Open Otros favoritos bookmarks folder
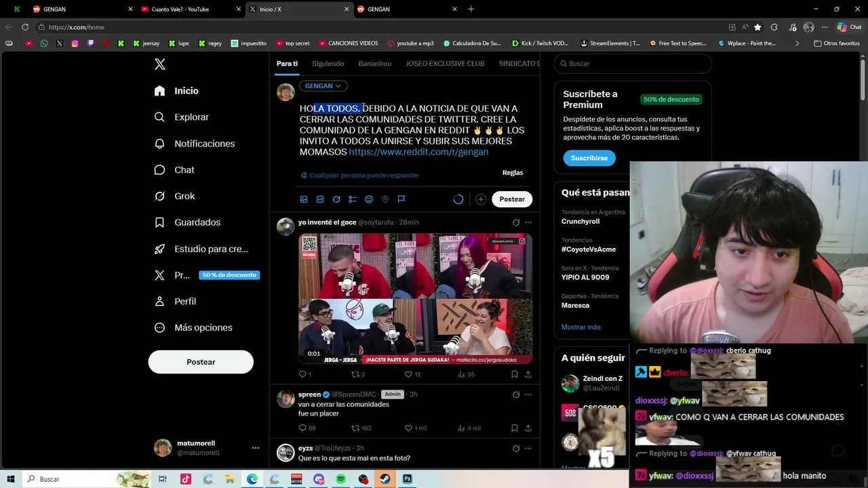 pos(837,43)
